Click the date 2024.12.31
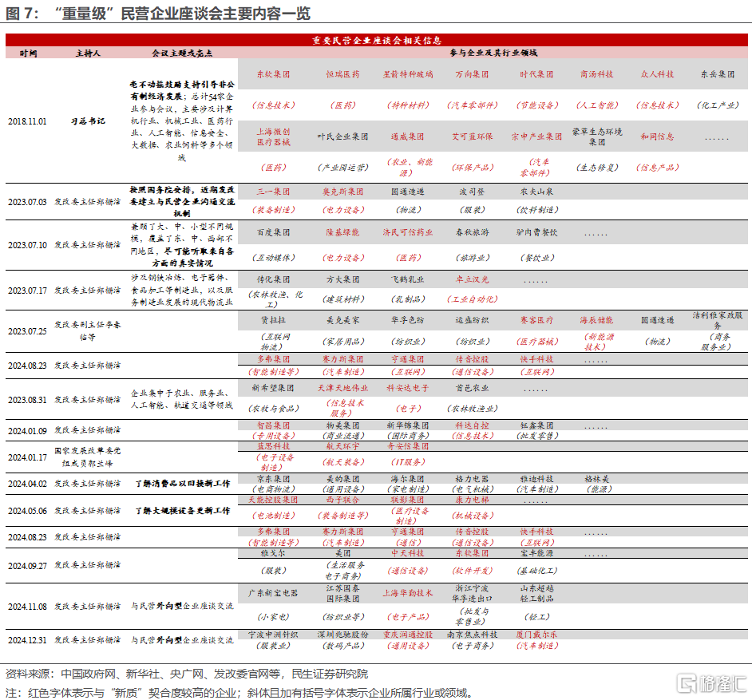 pyautogui.click(x=27, y=641)
